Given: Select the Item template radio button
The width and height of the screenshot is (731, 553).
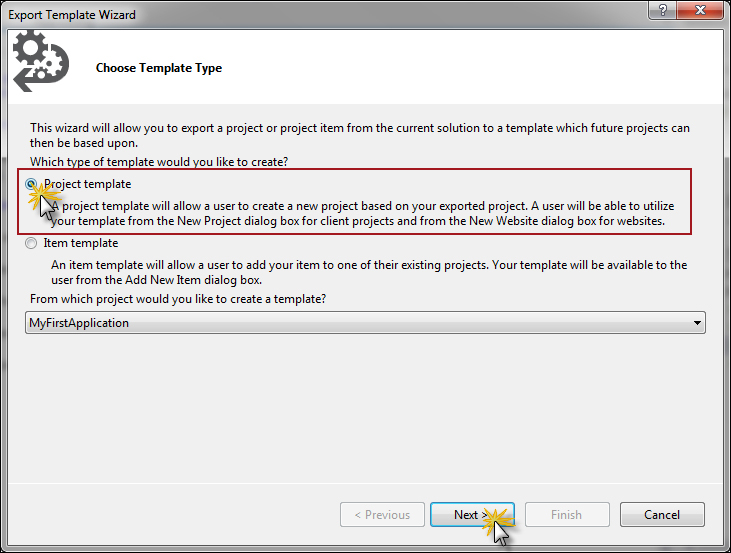Looking at the screenshot, I should [x=33, y=243].
